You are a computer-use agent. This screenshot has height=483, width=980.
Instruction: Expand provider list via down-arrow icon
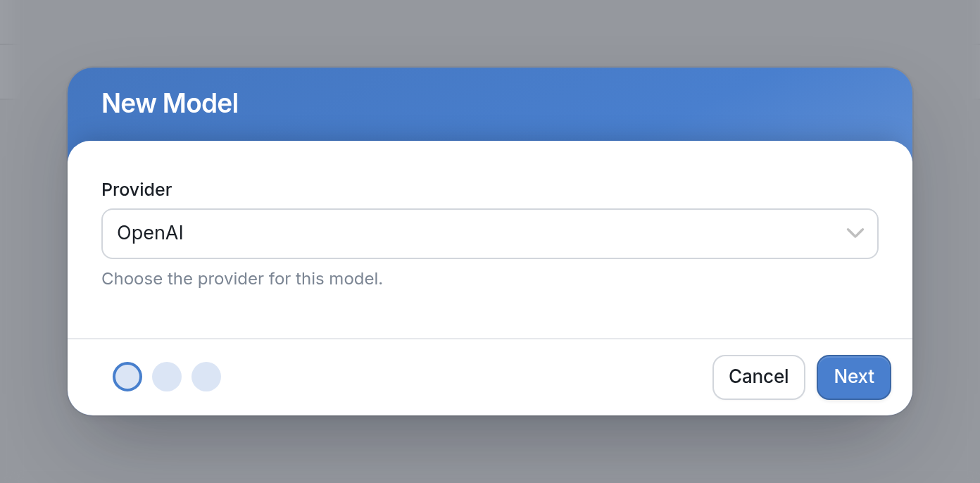(855, 233)
